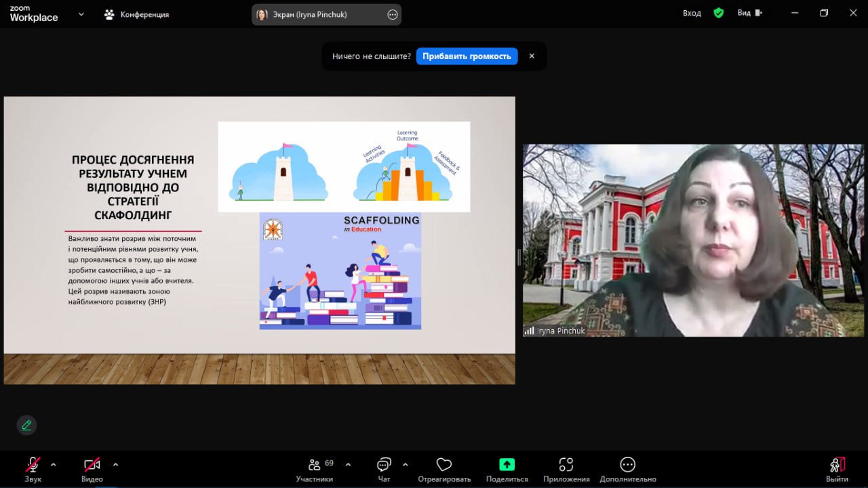The height and width of the screenshot is (488, 868).
Task: Click the Вход sign-in link
Action: pyautogui.click(x=692, y=13)
